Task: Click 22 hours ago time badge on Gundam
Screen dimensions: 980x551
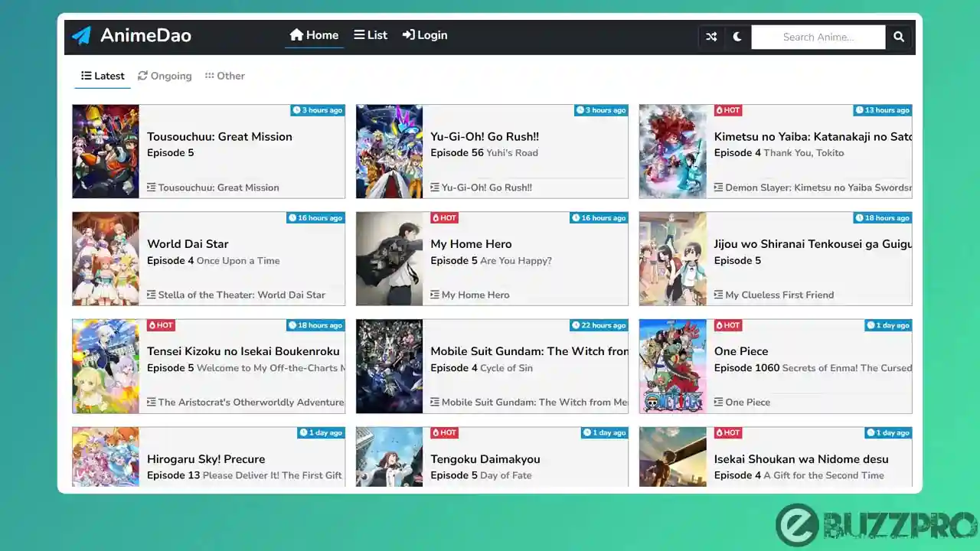Action: coord(599,325)
